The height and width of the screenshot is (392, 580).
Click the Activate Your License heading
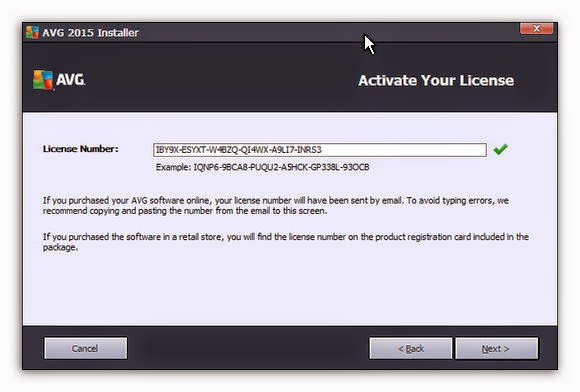tap(436, 80)
